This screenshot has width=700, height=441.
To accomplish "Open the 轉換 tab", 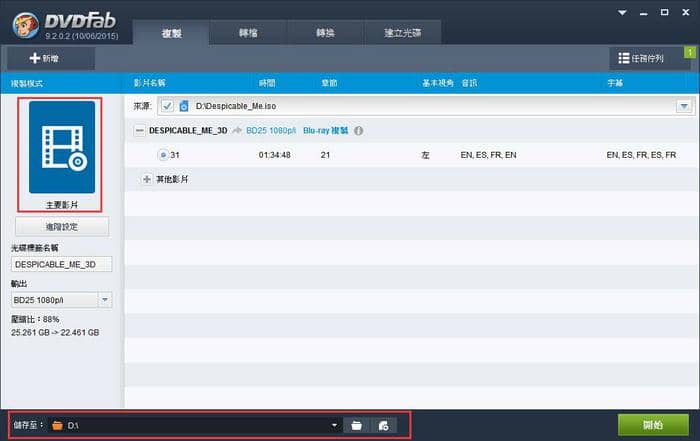I will [325, 33].
